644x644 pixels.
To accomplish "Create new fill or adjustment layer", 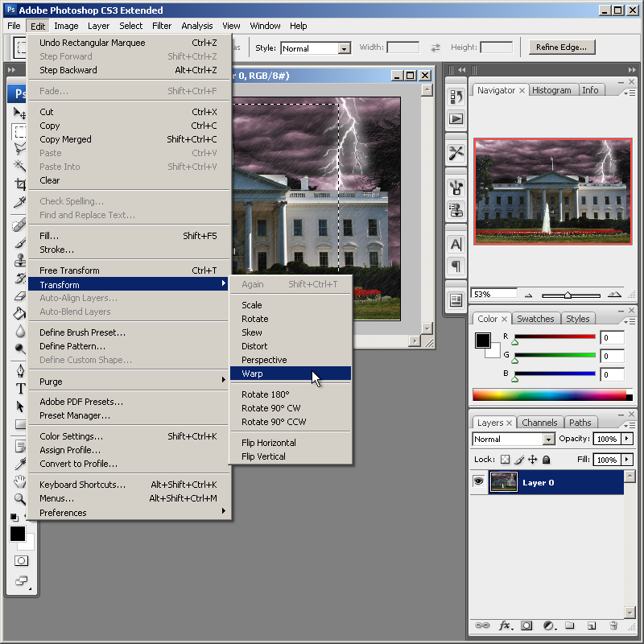I will click(549, 625).
